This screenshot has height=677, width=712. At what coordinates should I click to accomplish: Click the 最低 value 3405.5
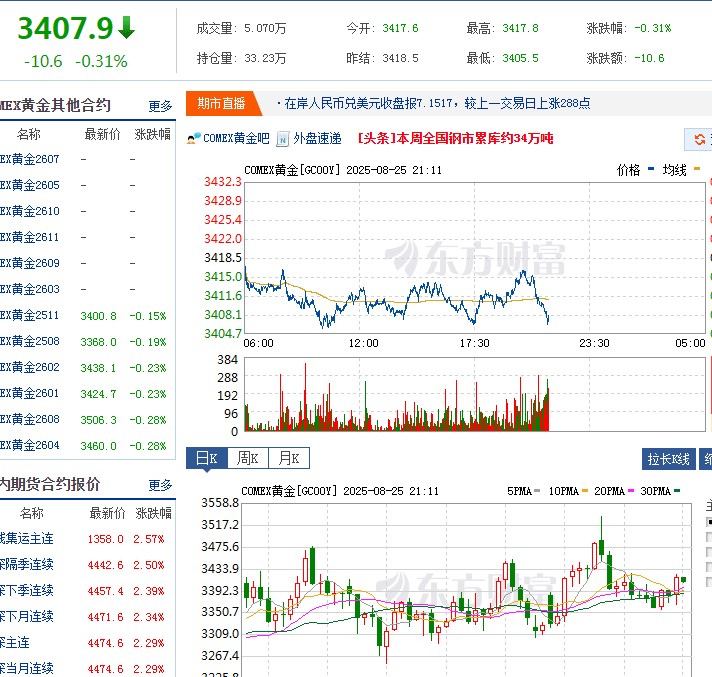tap(520, 58)
